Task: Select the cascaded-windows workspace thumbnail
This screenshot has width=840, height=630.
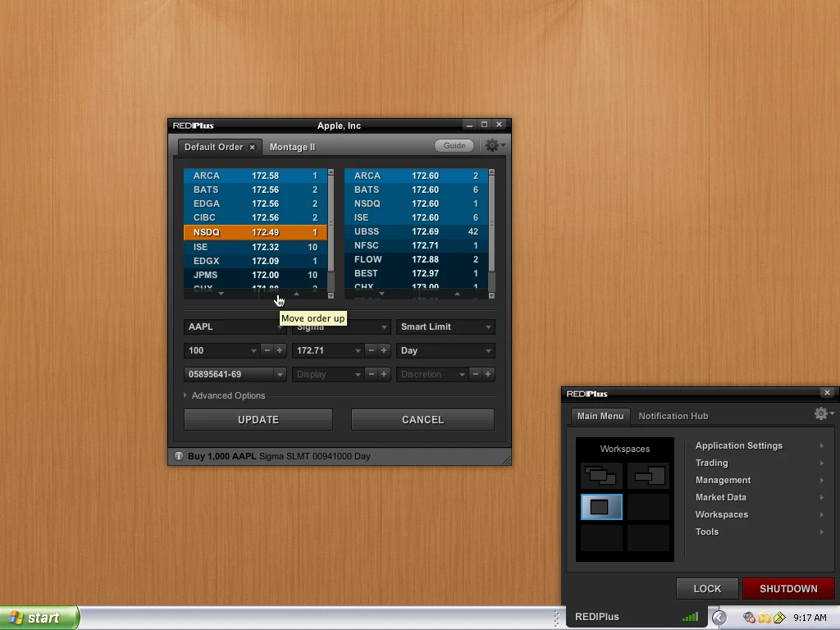Action: click(x=601, y=475)
